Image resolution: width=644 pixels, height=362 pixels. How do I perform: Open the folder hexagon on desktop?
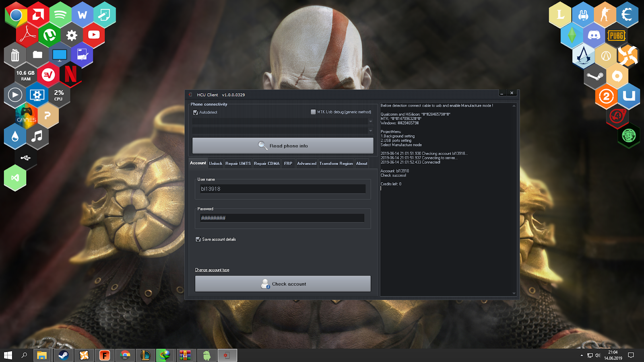(x=37, y=55)
